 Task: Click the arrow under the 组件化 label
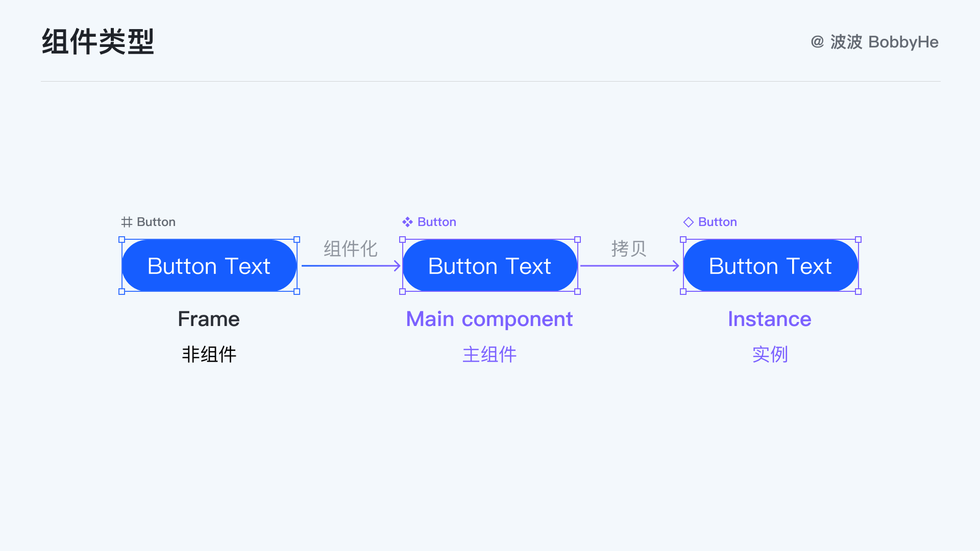coord(351,266)
